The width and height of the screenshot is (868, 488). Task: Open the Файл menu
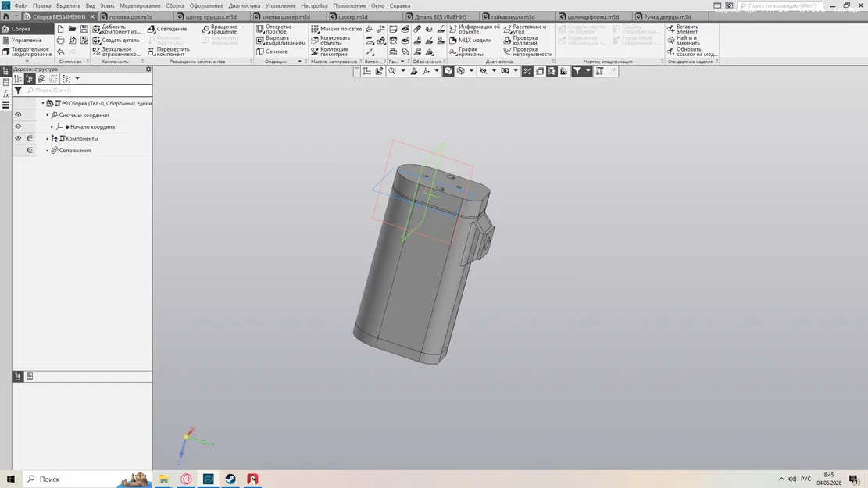pos(20,5)
